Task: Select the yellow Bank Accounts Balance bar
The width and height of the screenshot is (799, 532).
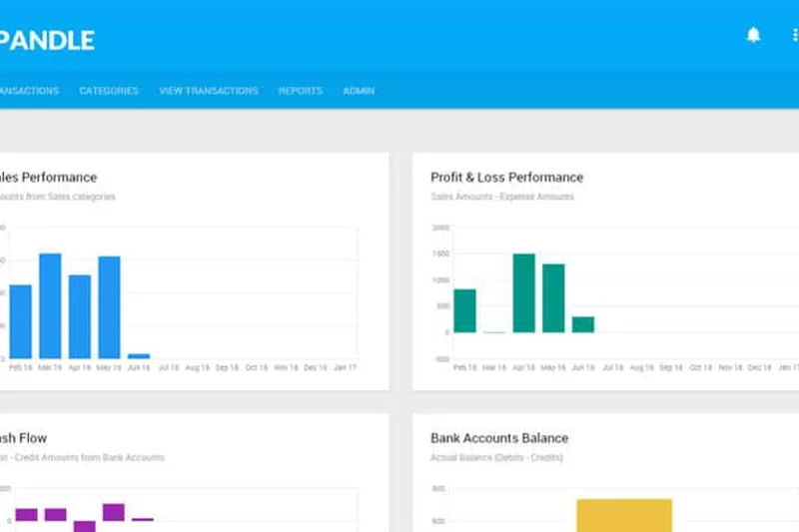Action: [x=624, y=515]
